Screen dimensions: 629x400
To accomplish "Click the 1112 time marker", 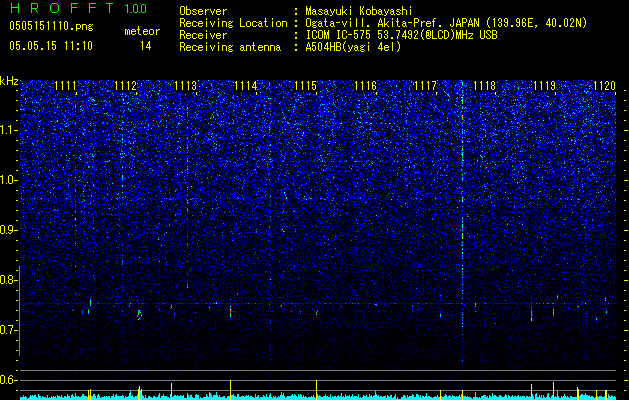I will tap(126, 86).
